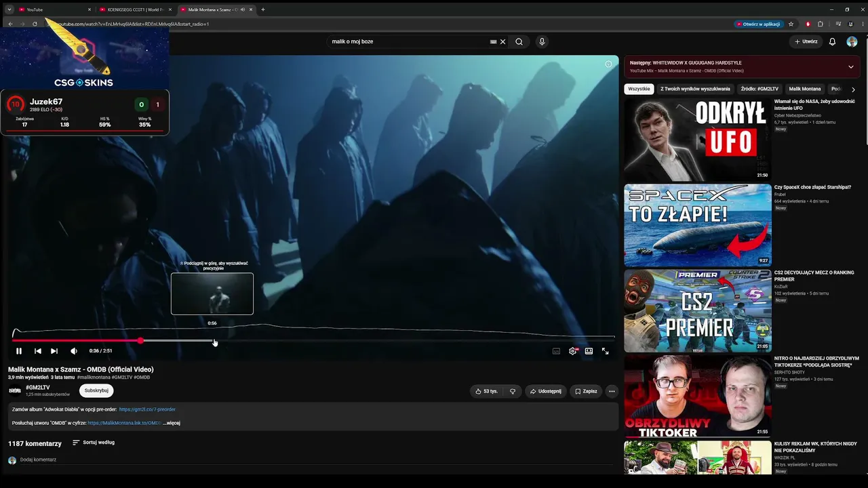Mute the video player volume

pyautogui.click(x=74, y=351)
